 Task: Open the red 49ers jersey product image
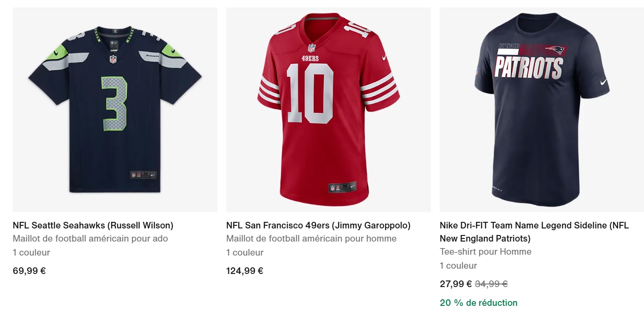click(328, 109)
